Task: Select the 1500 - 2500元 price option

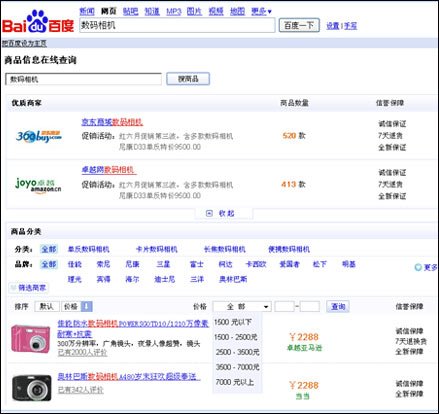Action: click(x=236, y=337)
